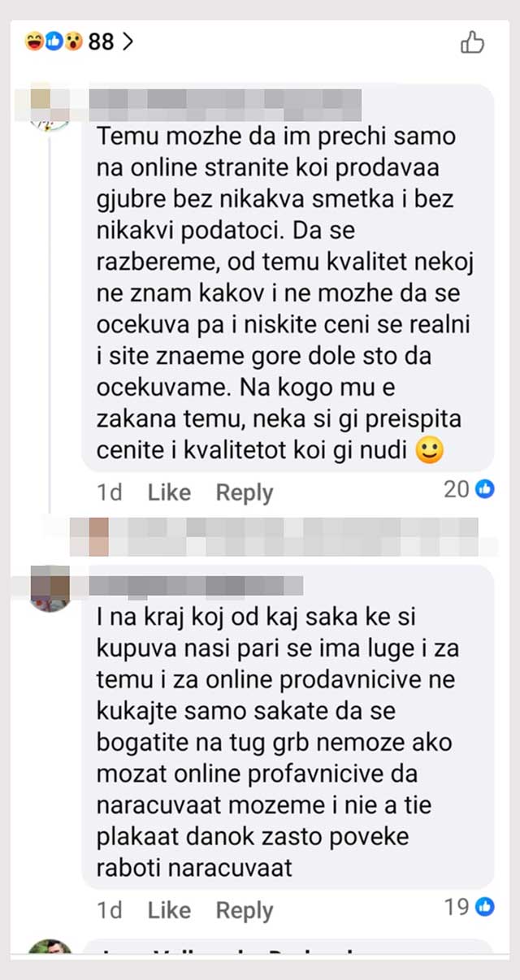Viewport: 520px width, 980px height.
Task: View the 19 reactions on second comment
Action: 469,907
